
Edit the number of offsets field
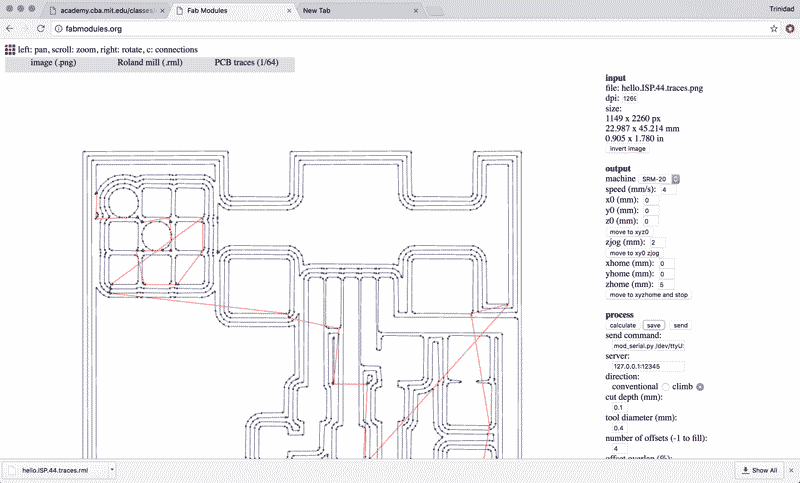[620, 448]
